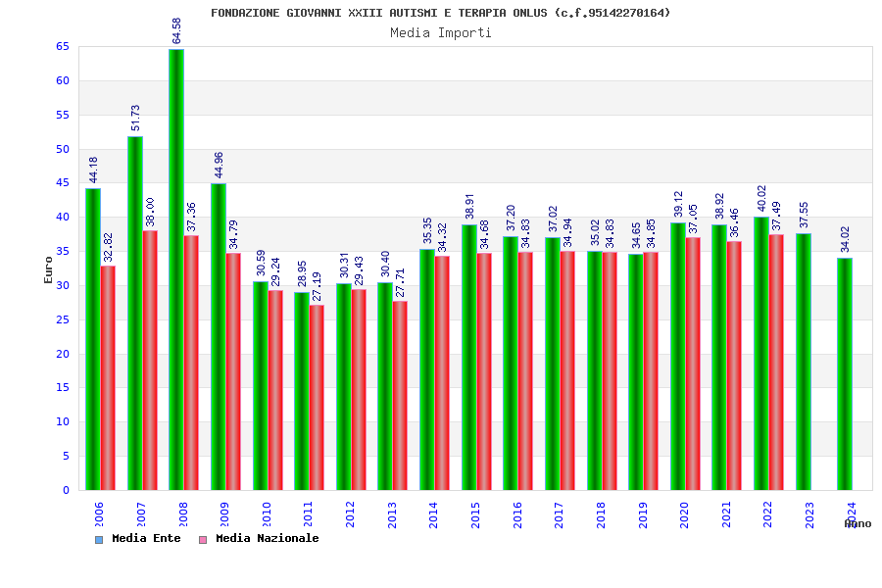Click the 'Anno' x-axis title
This screenshot has width=882, height=588.
coord(857,524)
